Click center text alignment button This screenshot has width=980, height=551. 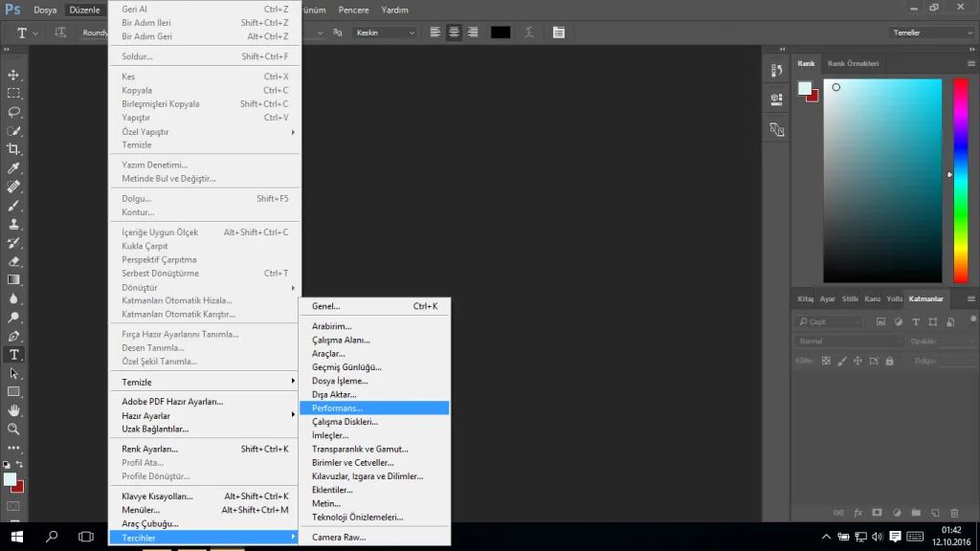[x=454, y=33]
